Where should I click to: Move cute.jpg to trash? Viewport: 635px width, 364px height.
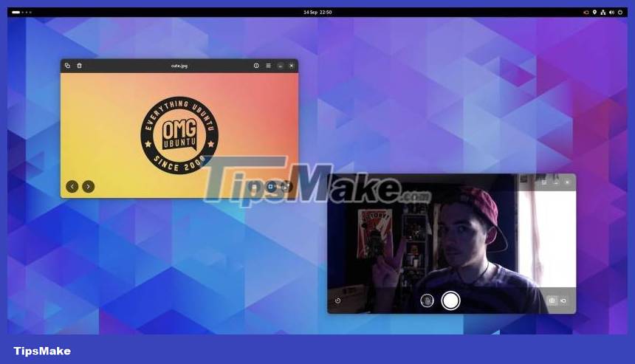point(80,66)
